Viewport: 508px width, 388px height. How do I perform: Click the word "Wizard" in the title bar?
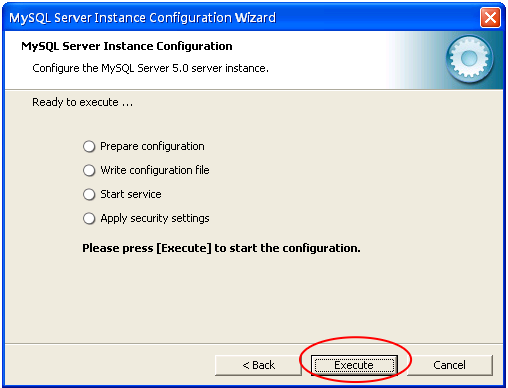tap(255, 18)
